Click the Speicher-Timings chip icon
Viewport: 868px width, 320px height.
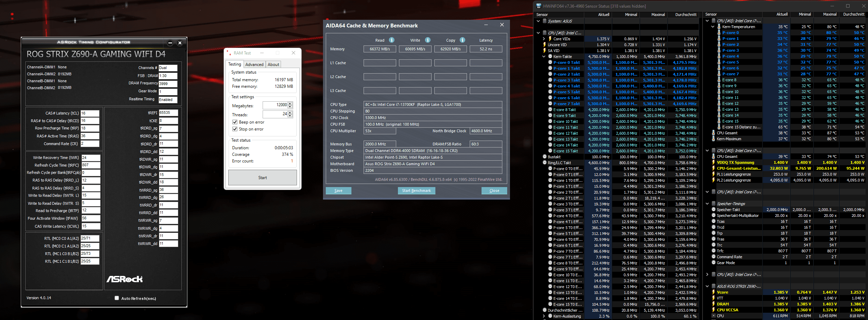point(714,204)
